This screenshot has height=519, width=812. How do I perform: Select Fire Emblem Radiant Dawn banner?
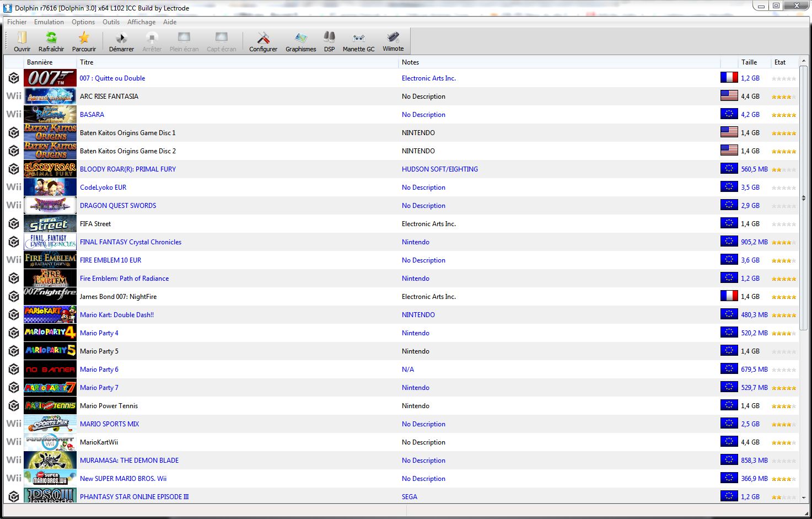(x=50, y=260)
